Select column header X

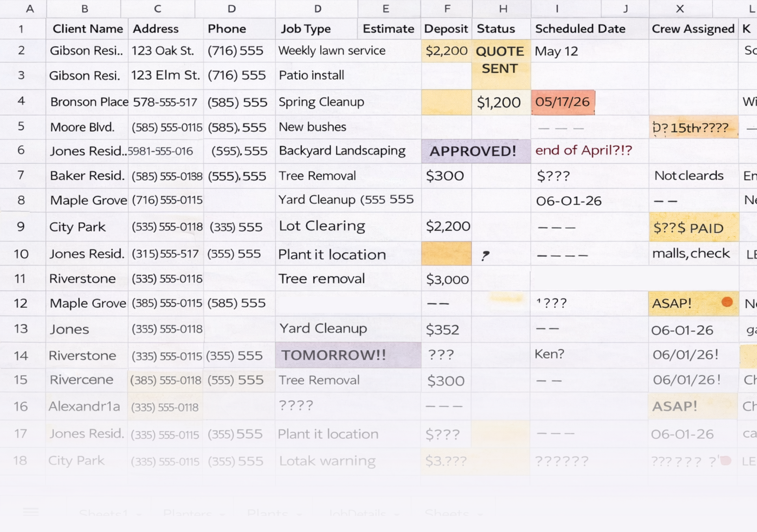pyautogui.click(x=680, y=9)
